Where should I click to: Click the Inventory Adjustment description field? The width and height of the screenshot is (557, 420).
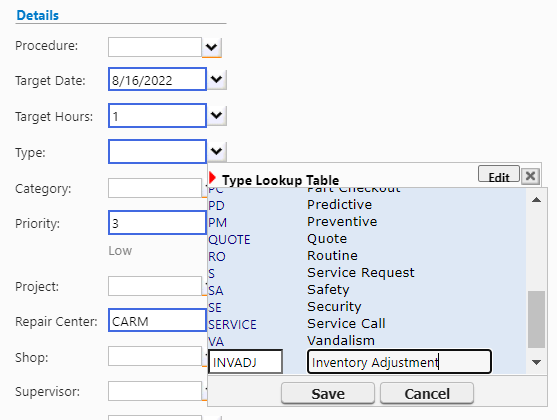pyautogui.click(x=399, y=362)
